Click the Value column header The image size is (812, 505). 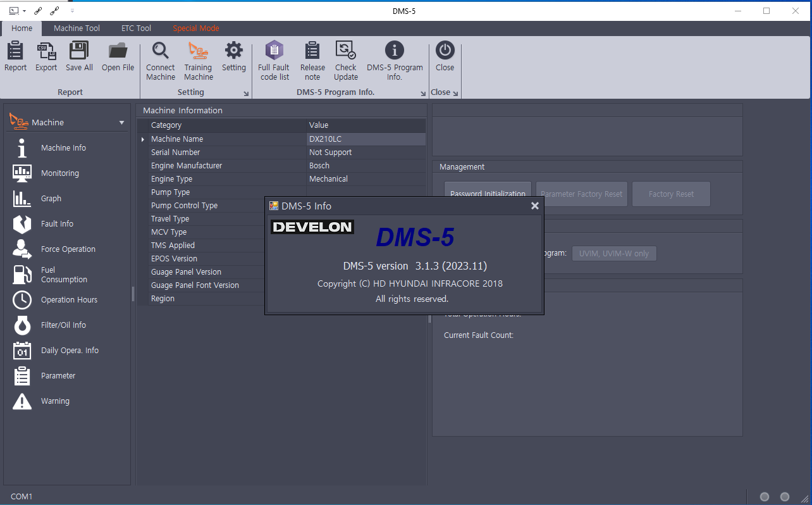(x=366, y=125)
